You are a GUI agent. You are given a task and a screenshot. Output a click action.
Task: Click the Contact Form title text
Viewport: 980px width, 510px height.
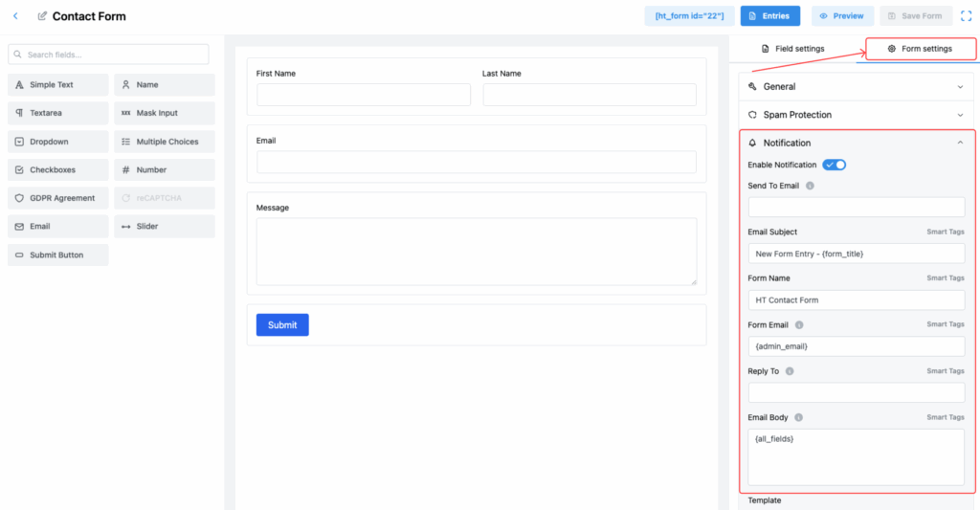point(89,16)
